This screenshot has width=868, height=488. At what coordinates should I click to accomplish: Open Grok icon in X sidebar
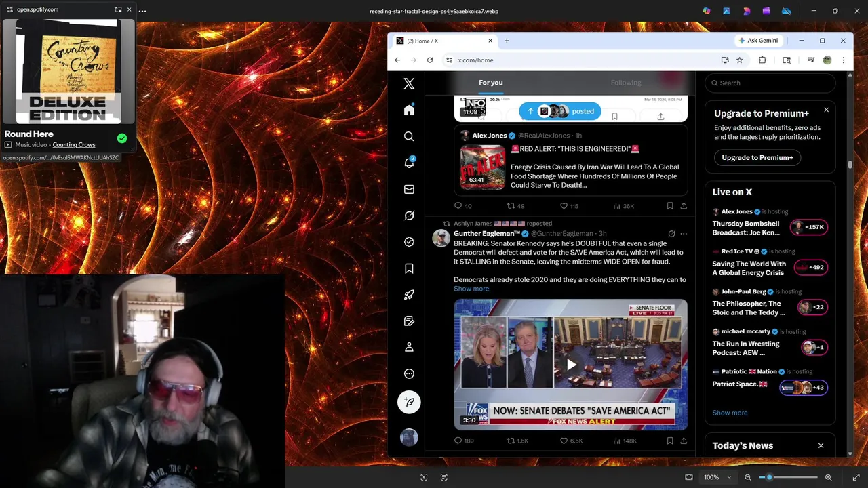409,216
